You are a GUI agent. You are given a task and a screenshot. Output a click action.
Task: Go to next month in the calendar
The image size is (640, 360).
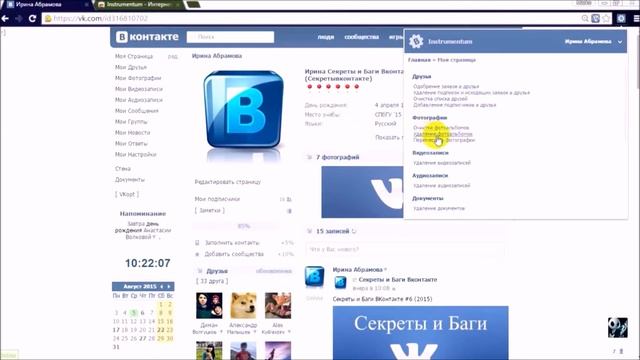click(x=169, y=287)
